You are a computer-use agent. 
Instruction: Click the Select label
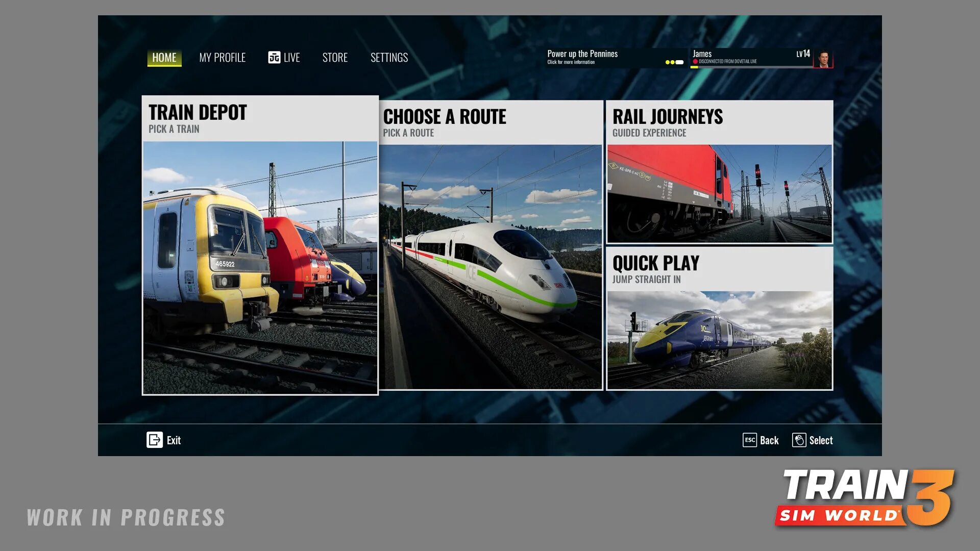coord(821,440)
